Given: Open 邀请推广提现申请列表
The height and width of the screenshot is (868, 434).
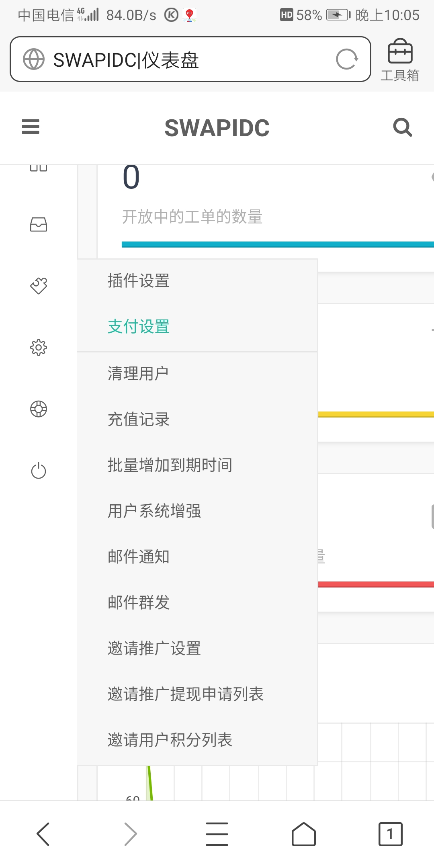Looking at the screenshot, I should tap(185, 694).
